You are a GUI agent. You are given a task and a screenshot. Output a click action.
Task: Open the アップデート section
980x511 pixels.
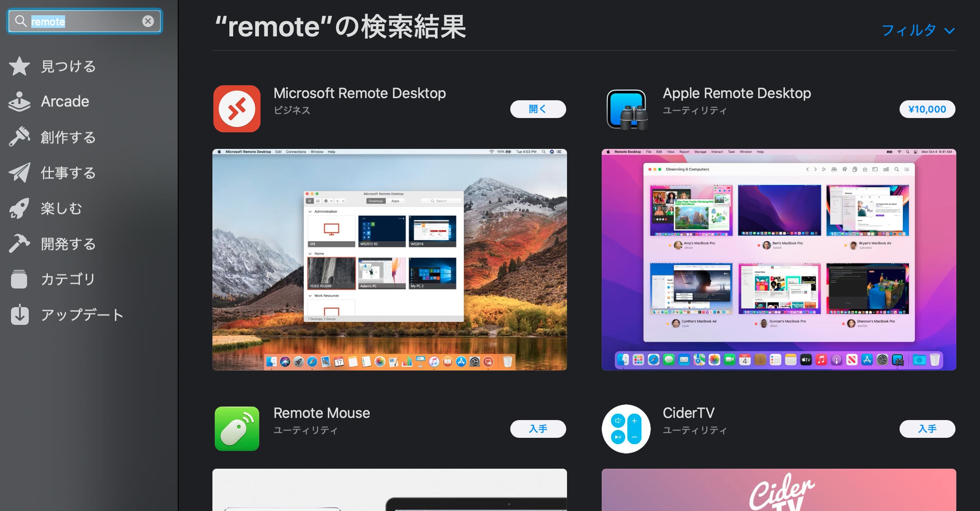coord(82,315)
